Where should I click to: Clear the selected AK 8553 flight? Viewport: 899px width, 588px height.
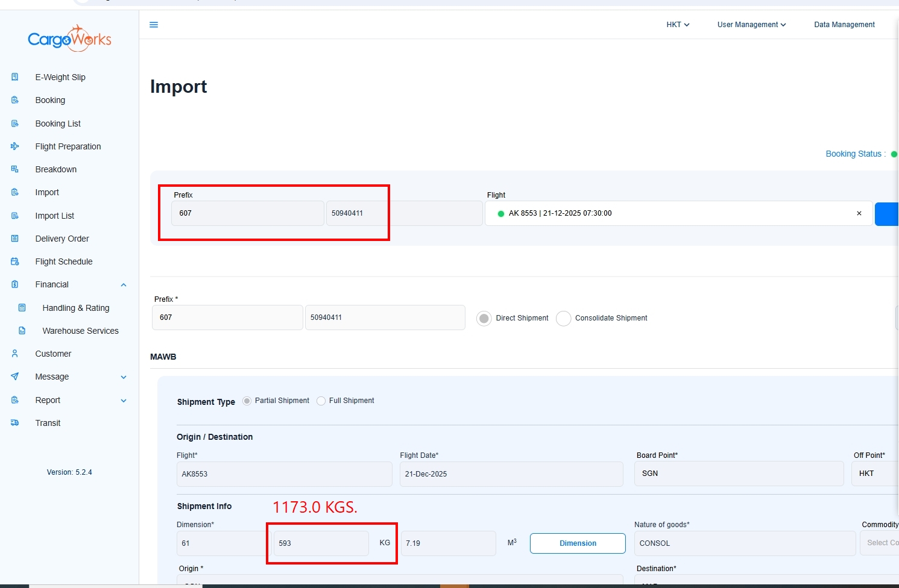pyautogui.click(x=859, y=213)
